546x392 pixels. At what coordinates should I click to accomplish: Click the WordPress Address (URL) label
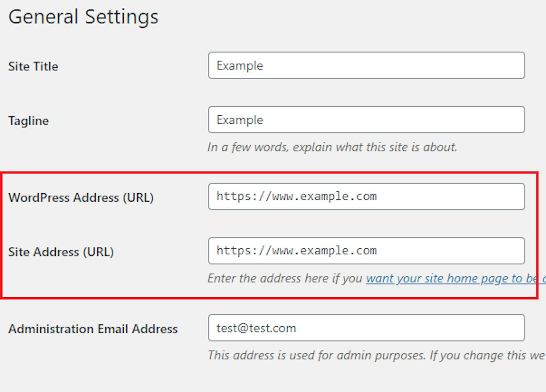click(x=81, y=198)
